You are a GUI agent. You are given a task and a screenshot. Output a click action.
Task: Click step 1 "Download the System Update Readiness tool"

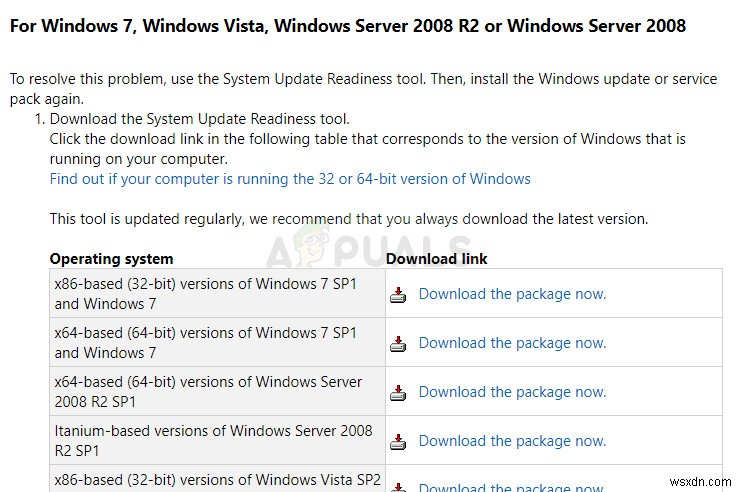[x=199, y=119]
